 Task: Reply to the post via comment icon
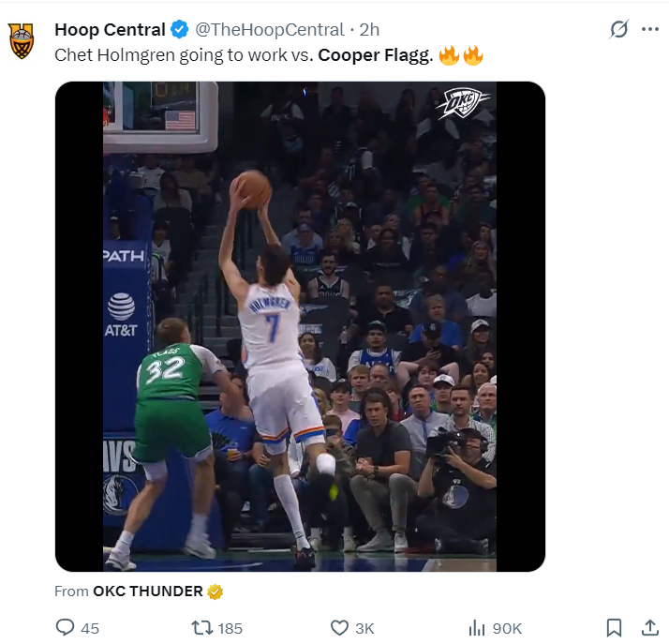click(65, 627)
